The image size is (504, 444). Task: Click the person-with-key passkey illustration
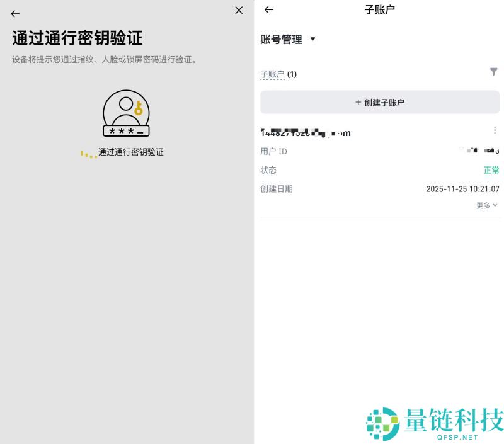(124, 113)
